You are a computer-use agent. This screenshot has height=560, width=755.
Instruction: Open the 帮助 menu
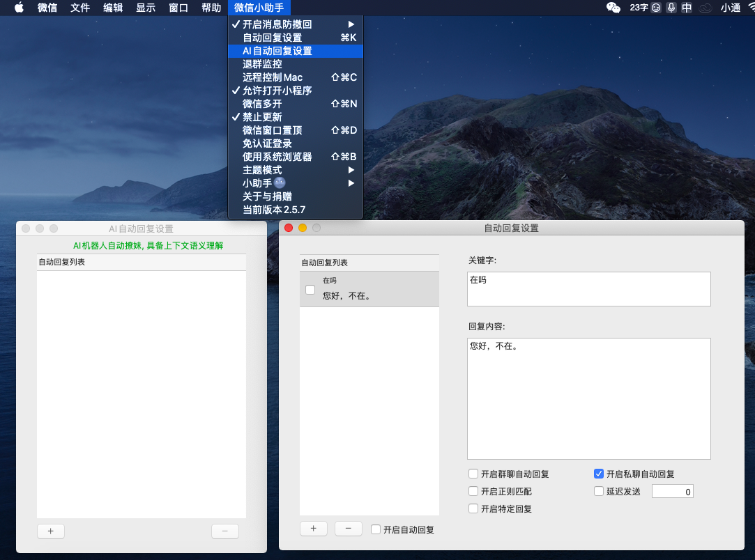pos(211,8)
